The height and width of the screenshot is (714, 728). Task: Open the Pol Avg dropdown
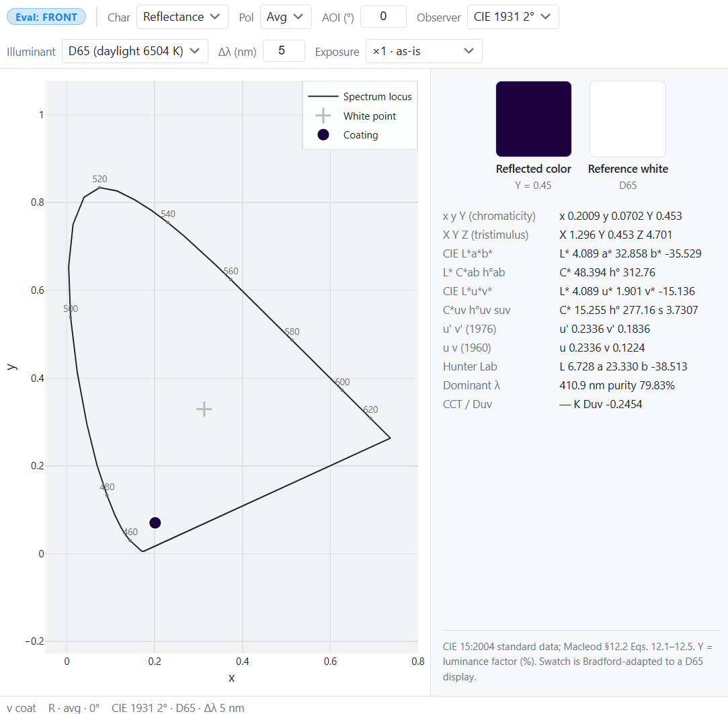[286, 17]
